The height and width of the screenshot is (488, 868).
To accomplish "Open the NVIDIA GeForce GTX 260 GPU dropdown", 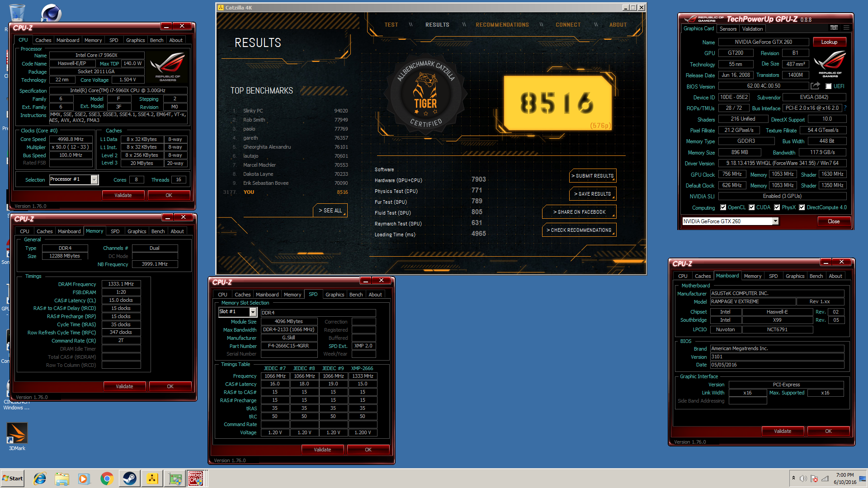I will (775, 221).
